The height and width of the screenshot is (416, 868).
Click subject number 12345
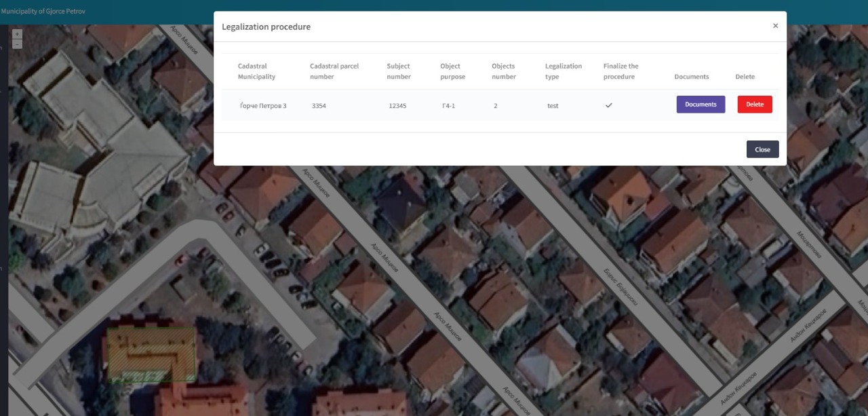(397, 106)
